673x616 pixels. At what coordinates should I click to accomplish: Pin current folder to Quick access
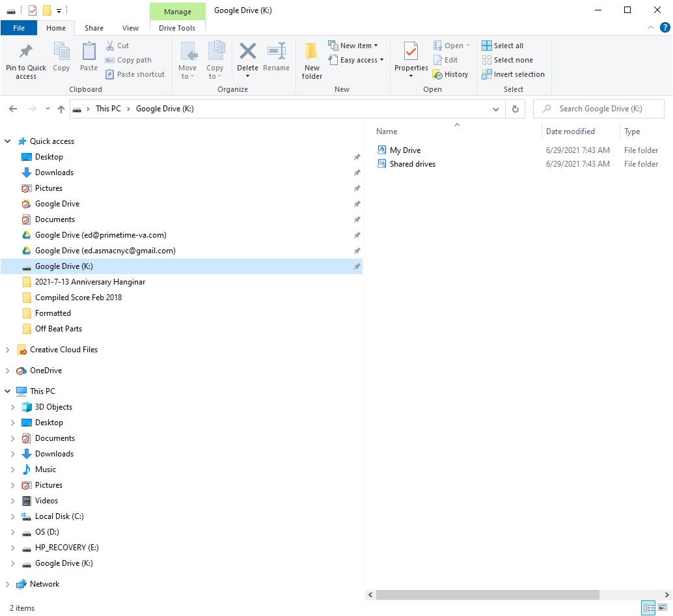coord(26,60)
